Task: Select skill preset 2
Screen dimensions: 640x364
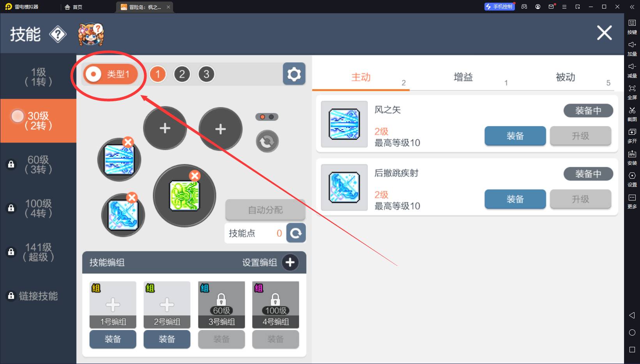Action: pyautogui.click(x=182, y=74)
